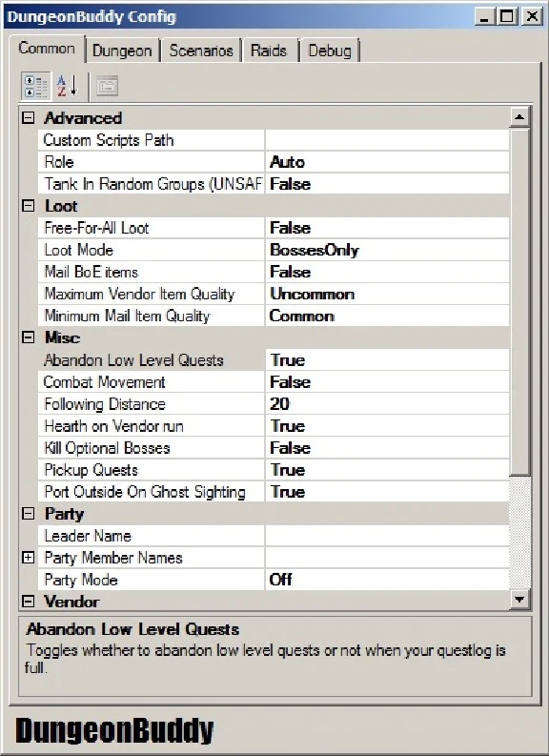549x756 pixels.
Task: Toggle Port Outside On Ghost Sighting value
Action: 387,492
